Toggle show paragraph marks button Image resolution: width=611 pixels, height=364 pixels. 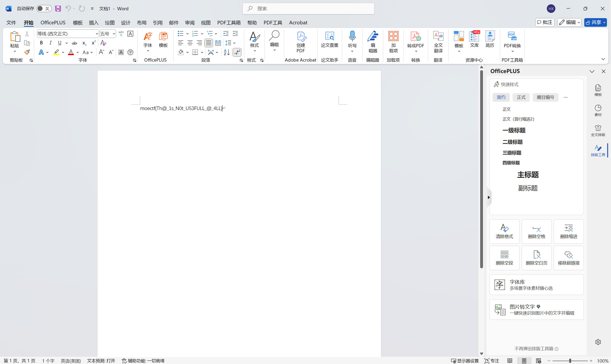pyautogui.click(x=237, y=52)
